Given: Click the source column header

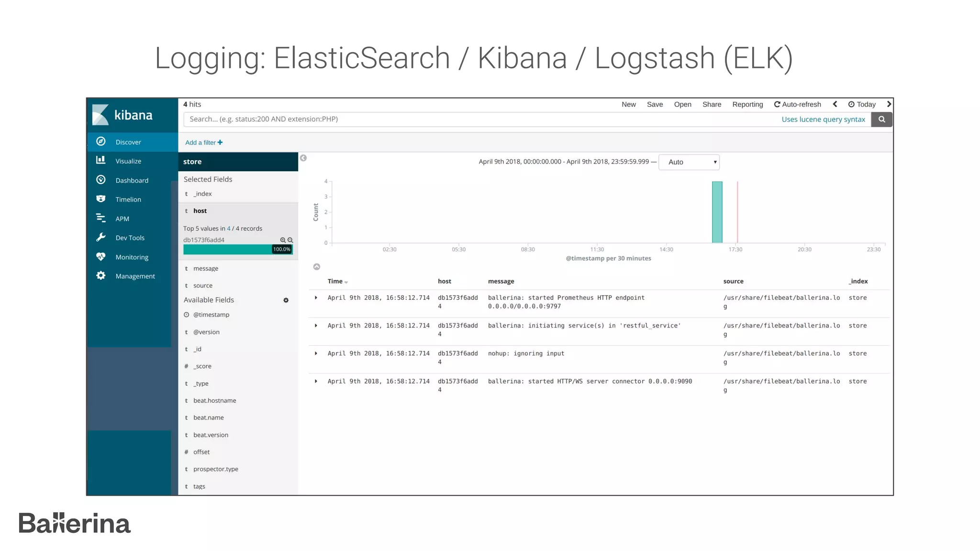Looking at the screenshot, I should pos(733,281).
